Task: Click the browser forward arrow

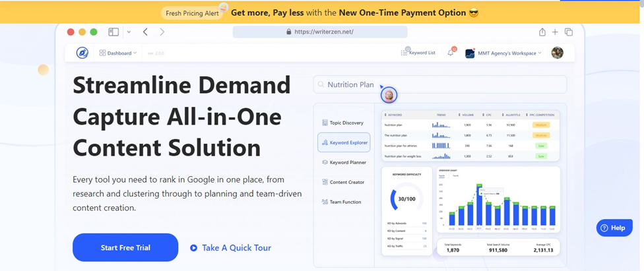Action: (162, 32)
